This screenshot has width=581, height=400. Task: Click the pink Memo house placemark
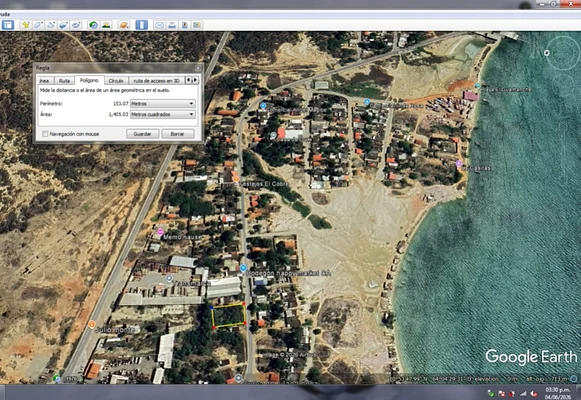(160, 232)
